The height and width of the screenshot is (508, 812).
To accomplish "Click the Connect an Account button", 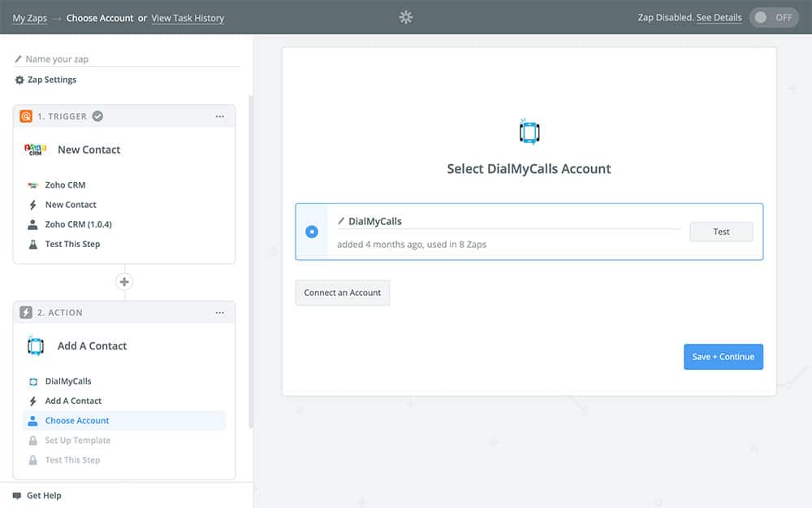I will 342,293.
